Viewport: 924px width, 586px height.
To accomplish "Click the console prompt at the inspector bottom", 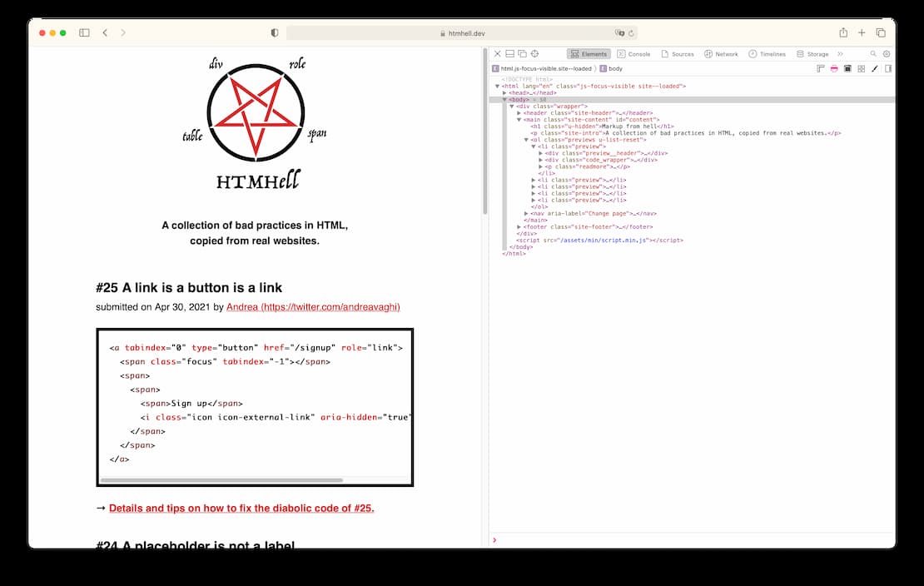I will (693, 540).
